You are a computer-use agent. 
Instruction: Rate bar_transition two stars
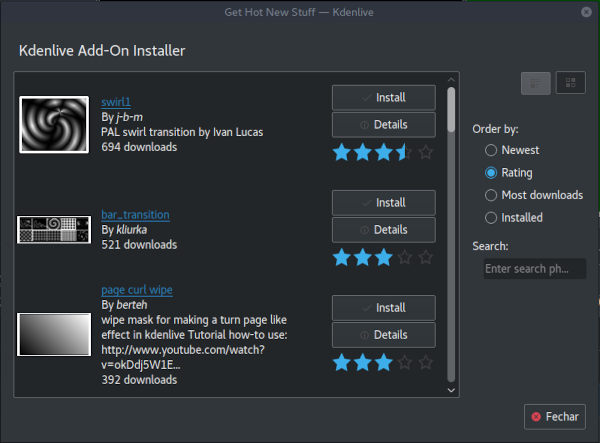362,257
